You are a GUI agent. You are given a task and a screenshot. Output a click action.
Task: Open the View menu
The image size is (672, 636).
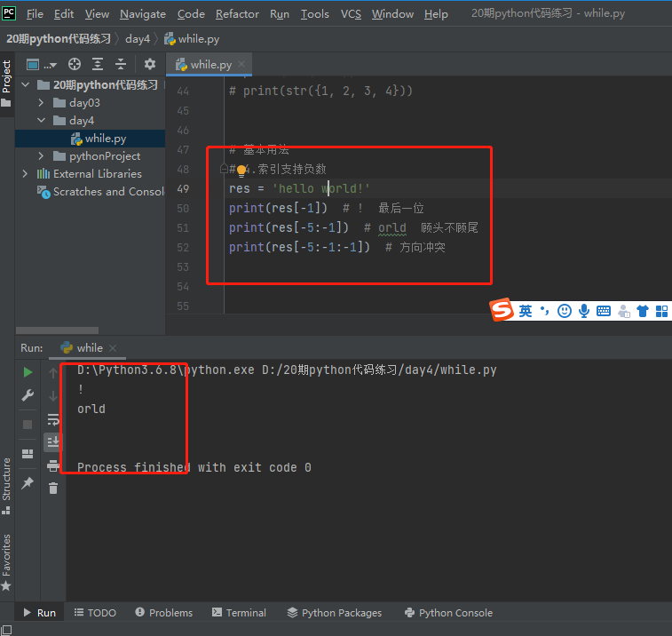point(97,14)
